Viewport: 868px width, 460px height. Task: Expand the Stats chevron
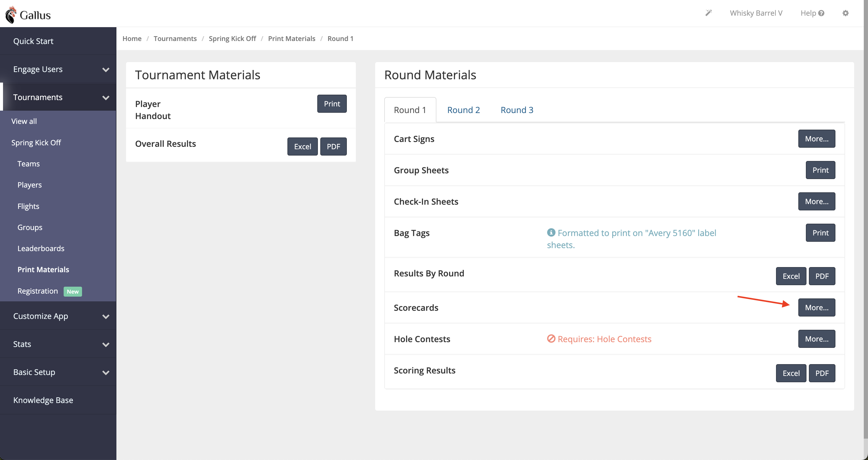point(106,345)
